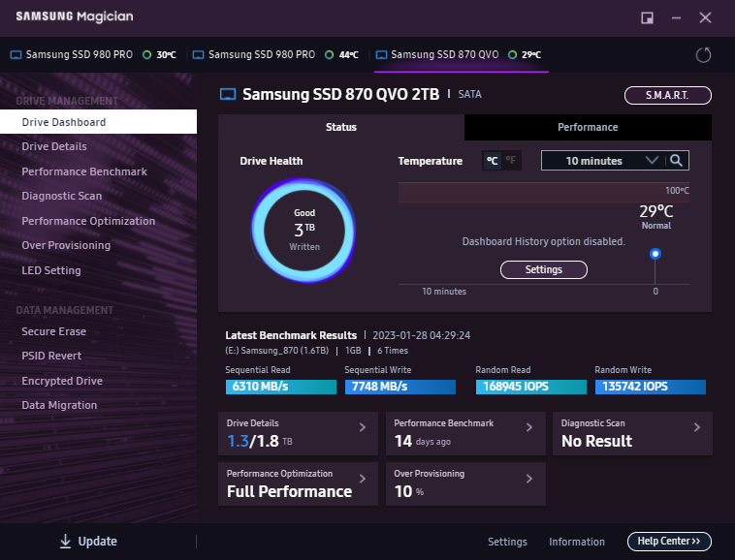Click benchmark date 2023-01-28 04:29:24

click(422, 335)
